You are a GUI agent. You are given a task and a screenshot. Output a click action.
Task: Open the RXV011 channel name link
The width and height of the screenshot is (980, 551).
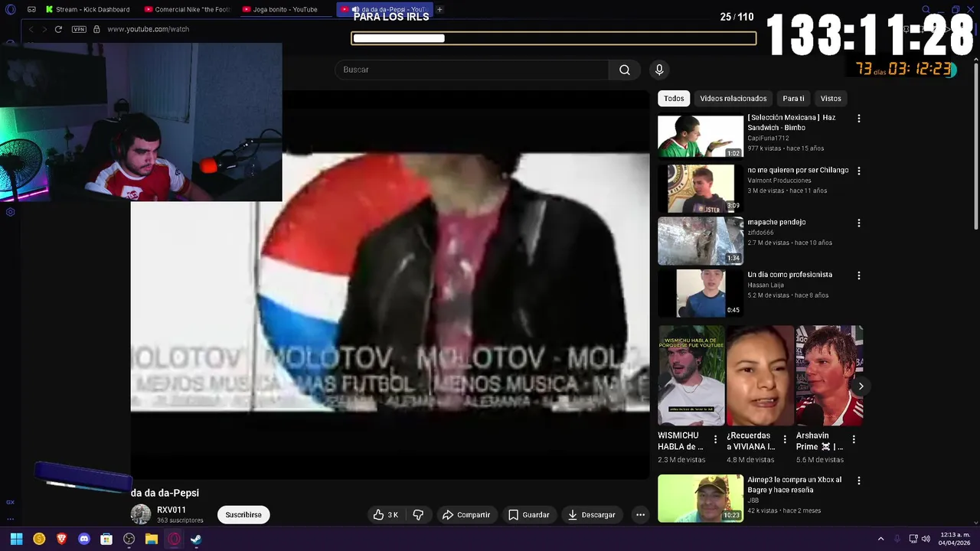(171, 510)
